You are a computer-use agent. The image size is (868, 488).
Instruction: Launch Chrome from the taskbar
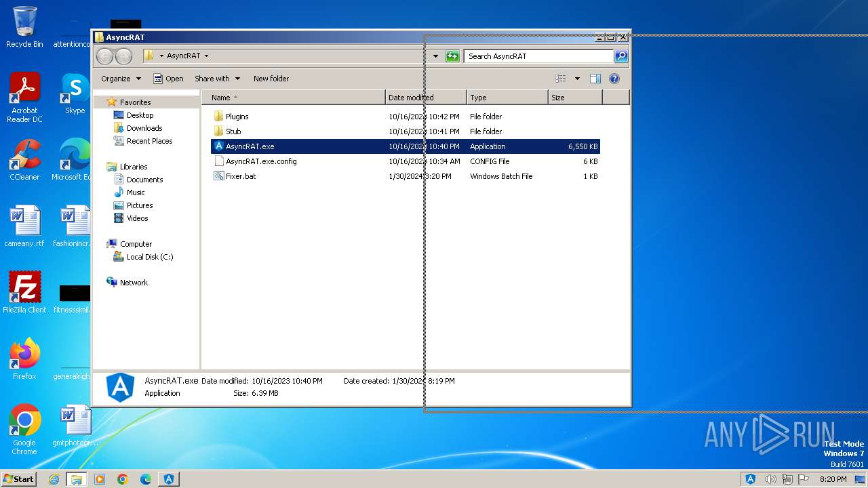click(123, 479)
